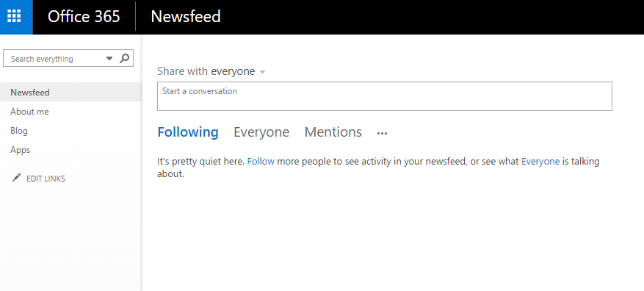Click the EDIT LINKS text
The image size is (644, 291).
46,179
